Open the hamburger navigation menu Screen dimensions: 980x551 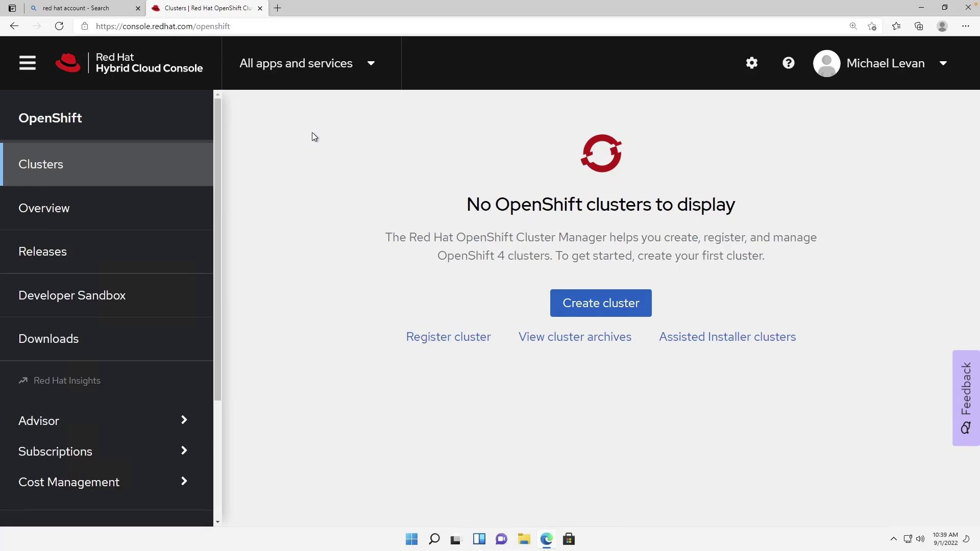point(28,63)
